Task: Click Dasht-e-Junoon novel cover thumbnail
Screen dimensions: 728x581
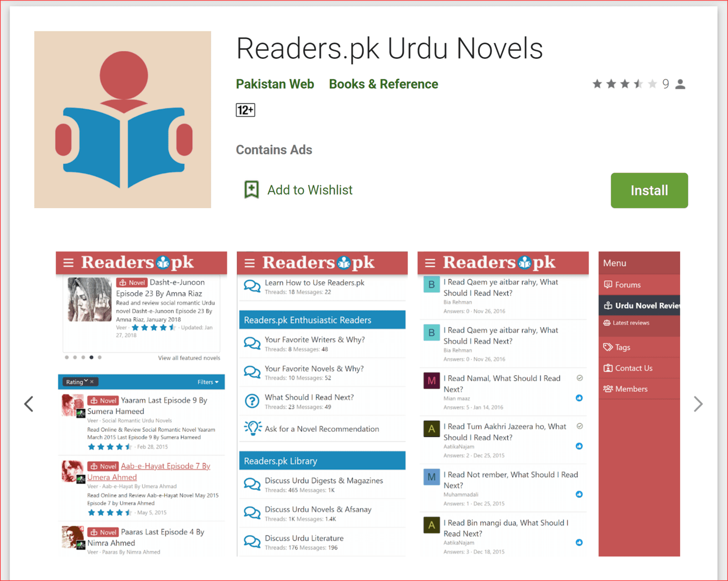Action: (x=90, y=299)
